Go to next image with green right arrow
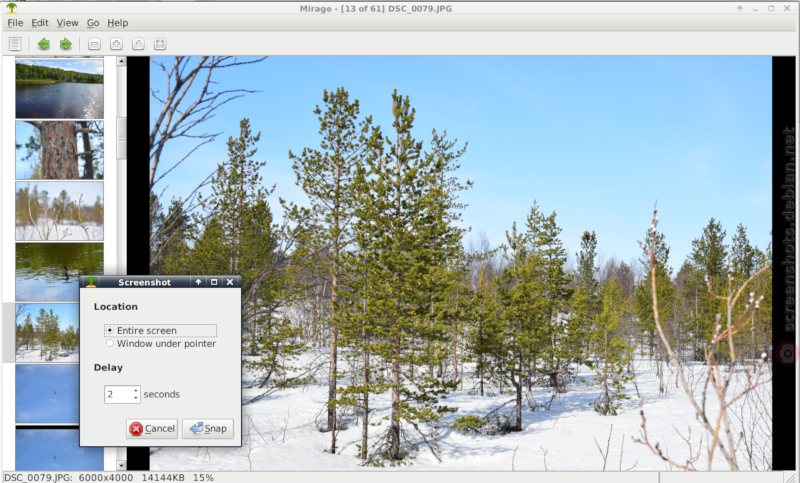This screenshot has height=483, width=800. (65, 44)
